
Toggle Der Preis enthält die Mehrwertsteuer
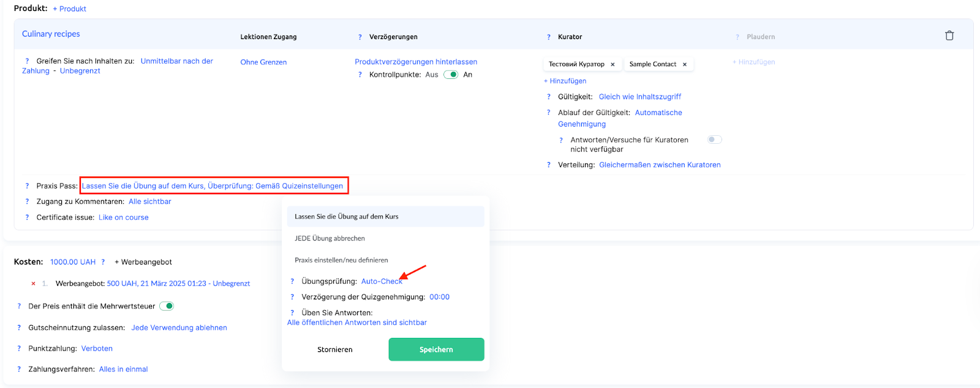[x=167, y=306]
